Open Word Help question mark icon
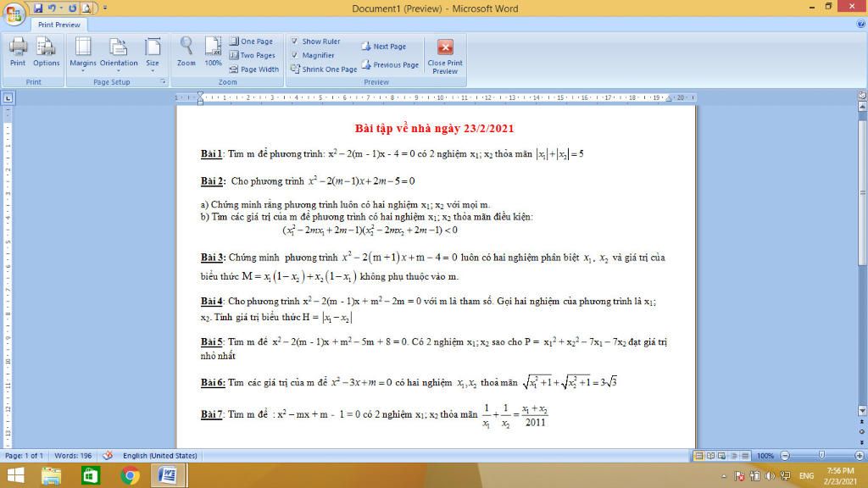This screenshot has width=868, height=488. point(861,24)
